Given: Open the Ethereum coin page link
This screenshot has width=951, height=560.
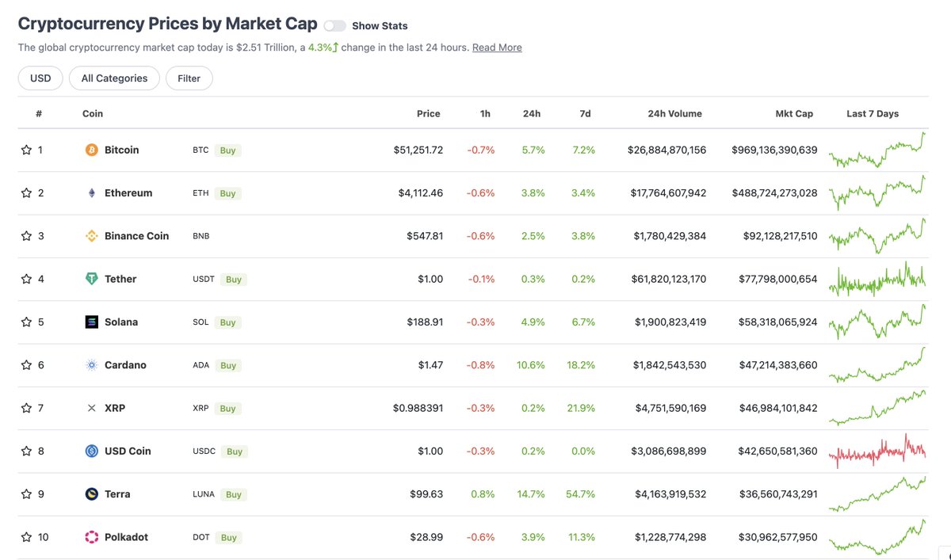Looking at the screenshot, I should tap(128, 192).
